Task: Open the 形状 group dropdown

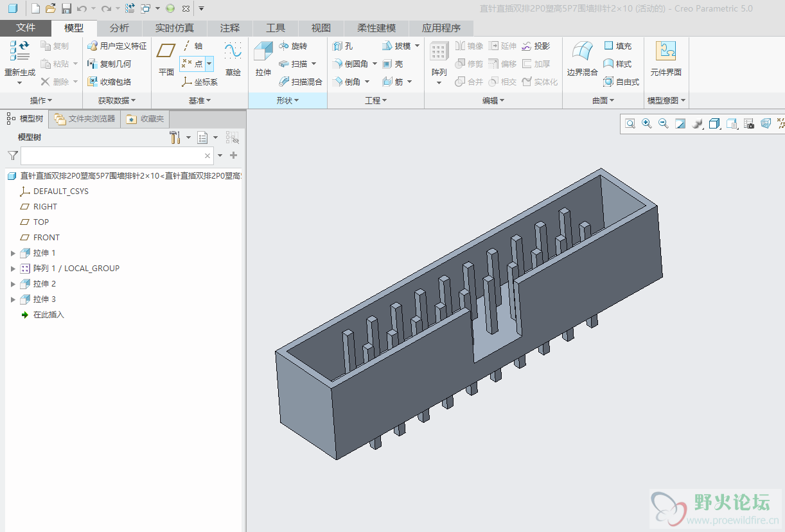Action: [288, 101]
